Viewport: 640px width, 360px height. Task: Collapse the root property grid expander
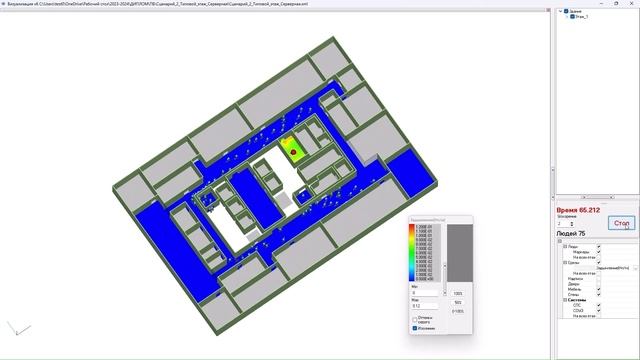coord(560,241)
